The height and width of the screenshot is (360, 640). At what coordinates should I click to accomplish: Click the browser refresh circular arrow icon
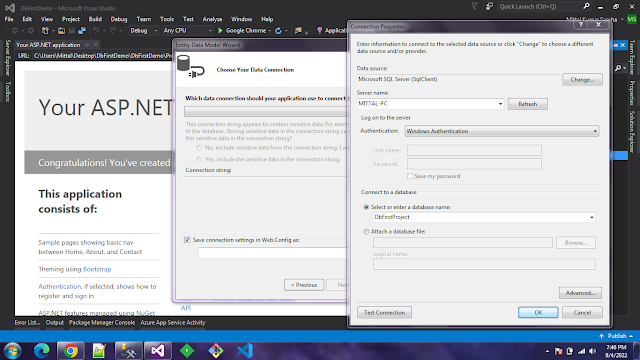point(278,31)
